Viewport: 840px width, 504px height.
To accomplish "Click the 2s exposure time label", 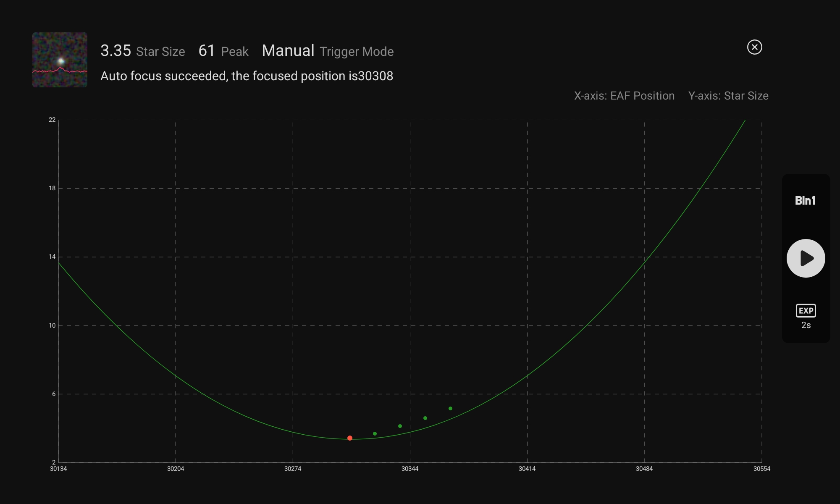I will point(806,325).
